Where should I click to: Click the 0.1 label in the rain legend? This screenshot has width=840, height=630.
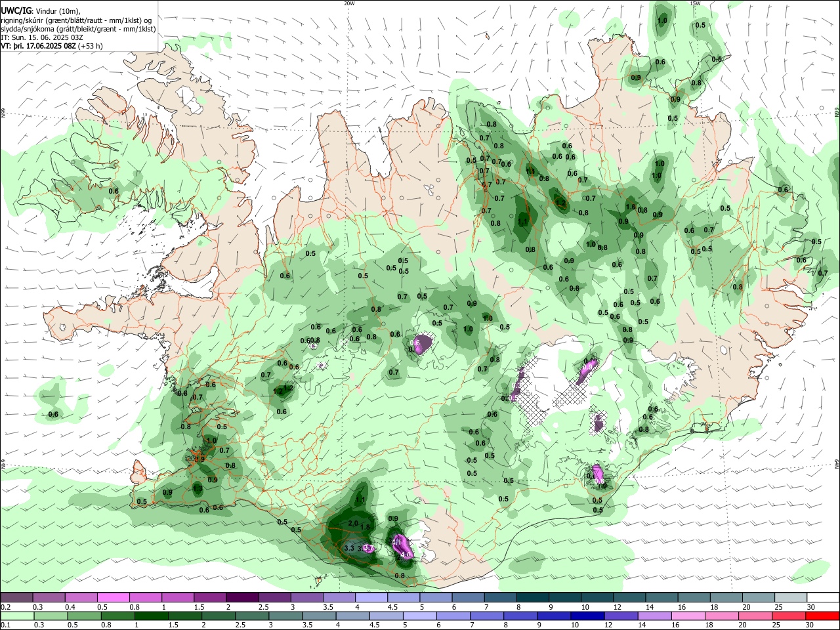pos(5,625)
